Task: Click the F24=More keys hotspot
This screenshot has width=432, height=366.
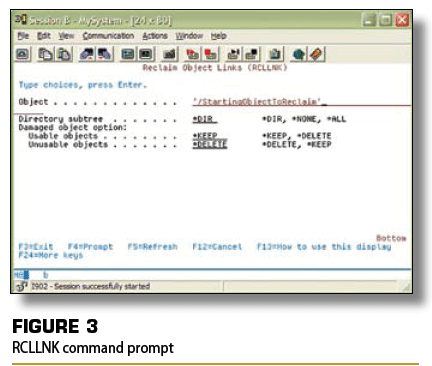Action: pyautogui.click(x=50, y=255)
